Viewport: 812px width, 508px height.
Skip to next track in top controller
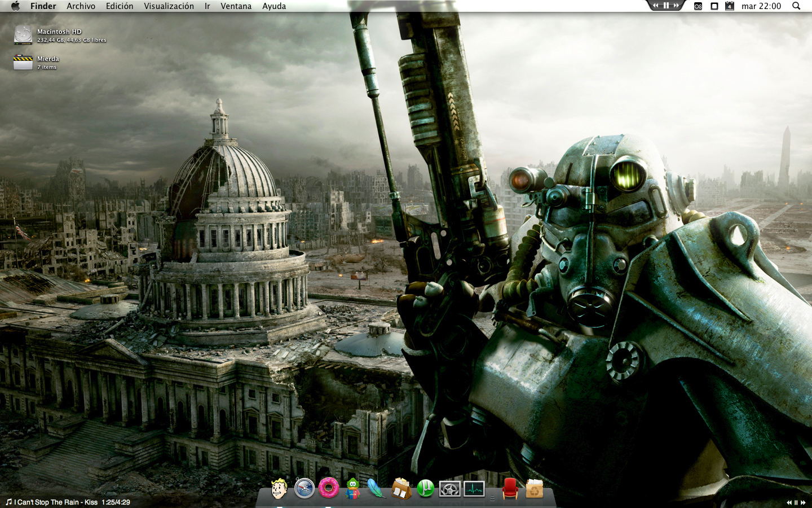pos(676,6)
